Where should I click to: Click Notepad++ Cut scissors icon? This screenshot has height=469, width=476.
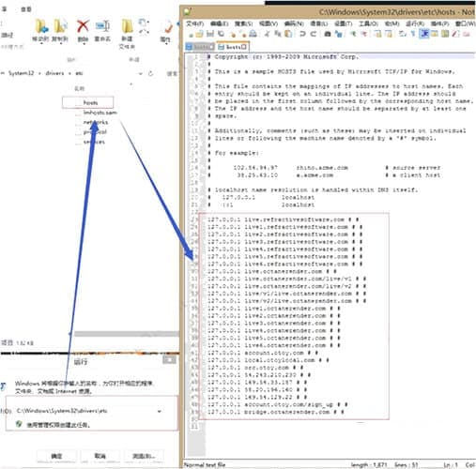267,34
